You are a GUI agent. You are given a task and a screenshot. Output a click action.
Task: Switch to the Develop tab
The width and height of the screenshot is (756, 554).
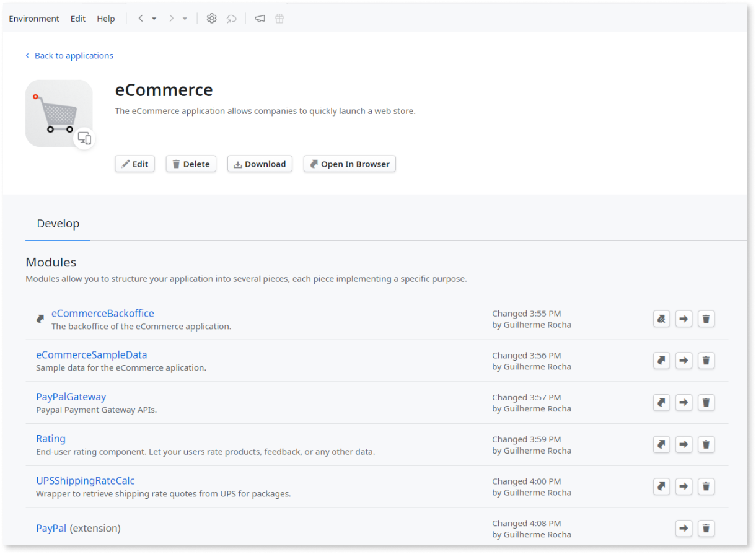pos(58,224)
